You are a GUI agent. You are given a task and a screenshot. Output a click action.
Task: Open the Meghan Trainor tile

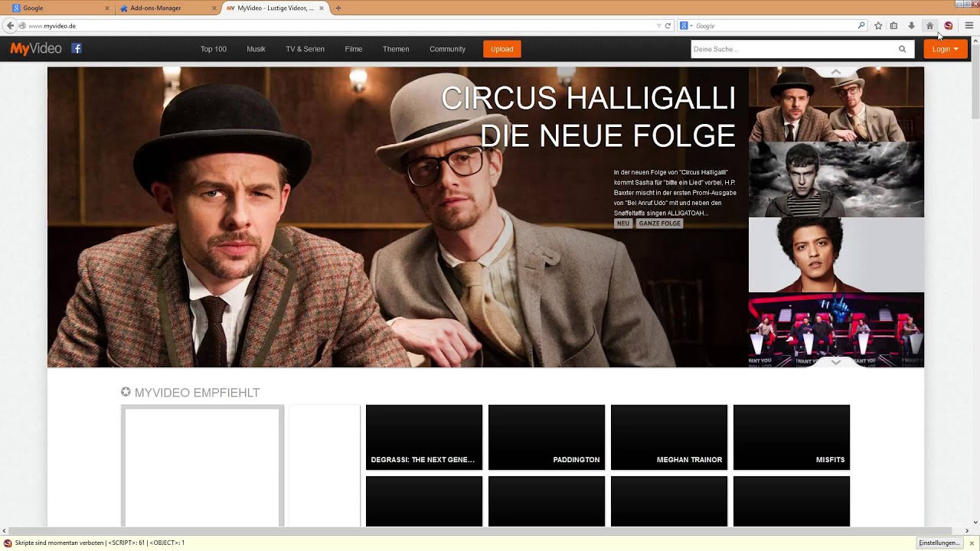pyautogui.click(x=669, y=437)
